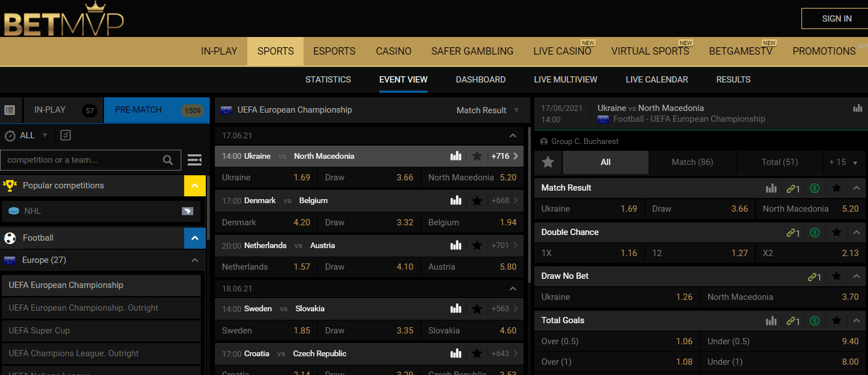Open statistics icon for Denmark vs Belgium

pyautogui.click(x=455, y=201)
